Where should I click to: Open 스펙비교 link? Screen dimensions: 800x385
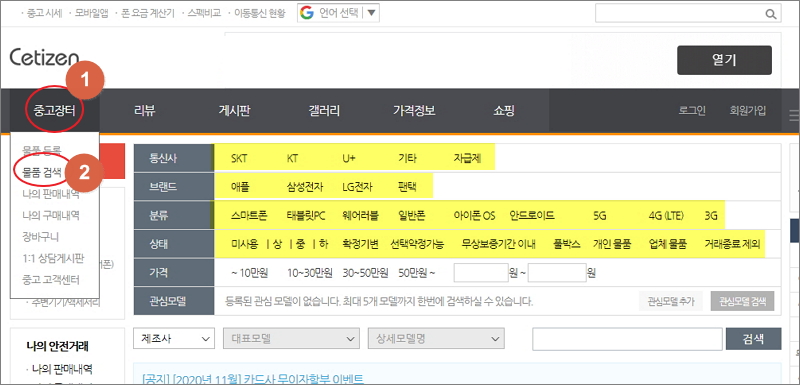coord(204,13)
